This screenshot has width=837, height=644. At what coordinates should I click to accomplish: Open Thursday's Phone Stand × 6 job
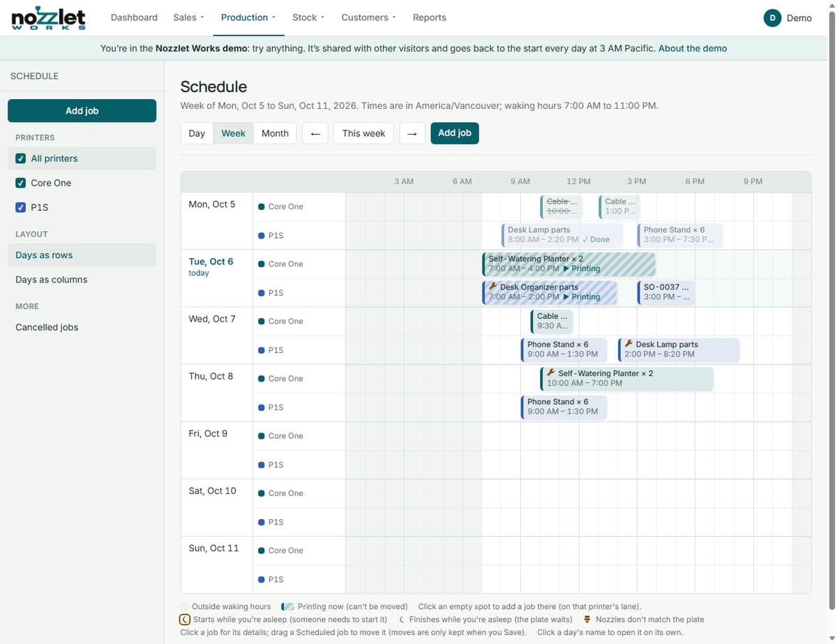564,407
